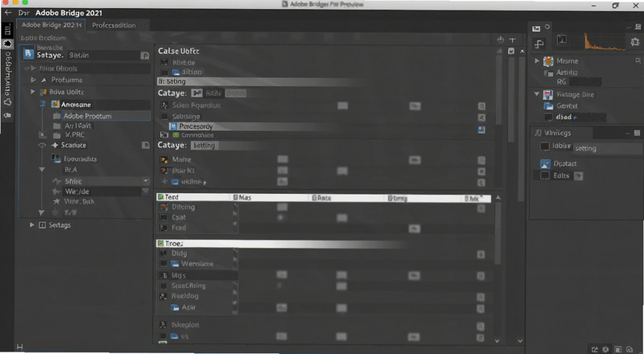Image resolution: width=644 pixels, height=354 pixels.
Task: Toggle the checkbox beside Frad
Action: pyautogui.click(x=164, y=228)
